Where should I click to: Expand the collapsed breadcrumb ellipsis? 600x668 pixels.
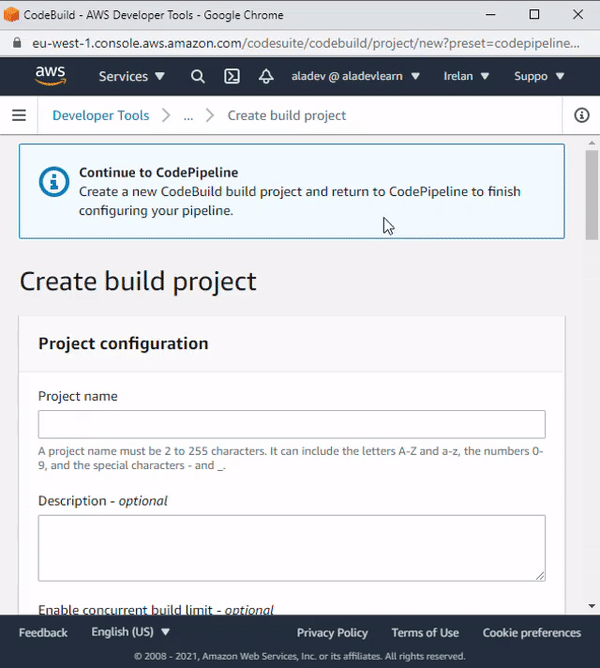point(188,115)
